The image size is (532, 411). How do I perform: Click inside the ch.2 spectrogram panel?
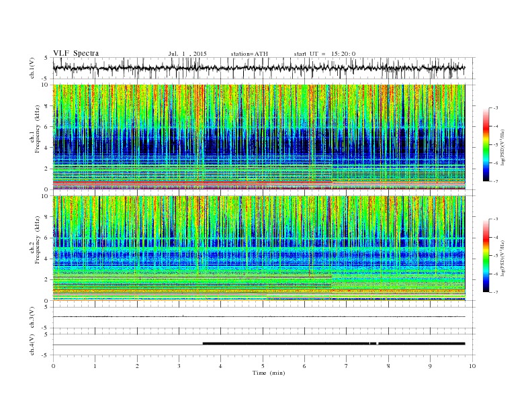(x=259, y=248)
